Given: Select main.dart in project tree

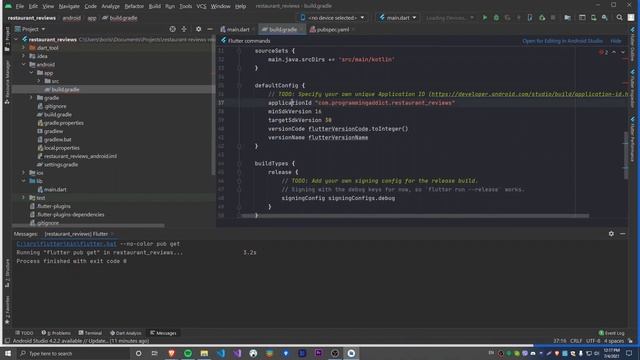Looking at the screenshot, I should (x=55, y=189).
